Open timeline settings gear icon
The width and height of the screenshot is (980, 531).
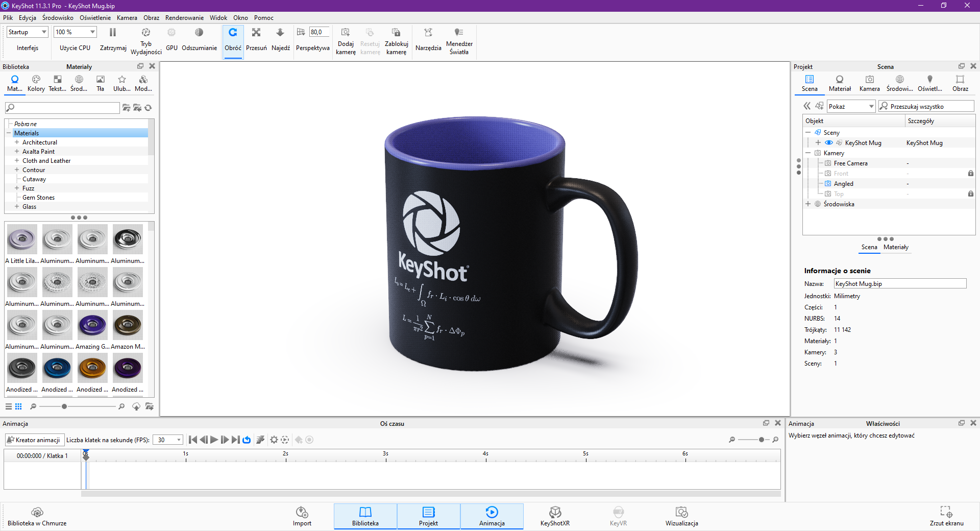pos(274,440)
